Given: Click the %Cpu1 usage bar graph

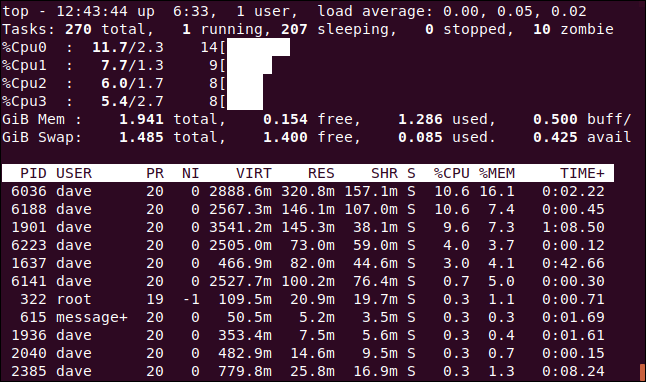Looking at the screenshot, I should coord(249,66).
